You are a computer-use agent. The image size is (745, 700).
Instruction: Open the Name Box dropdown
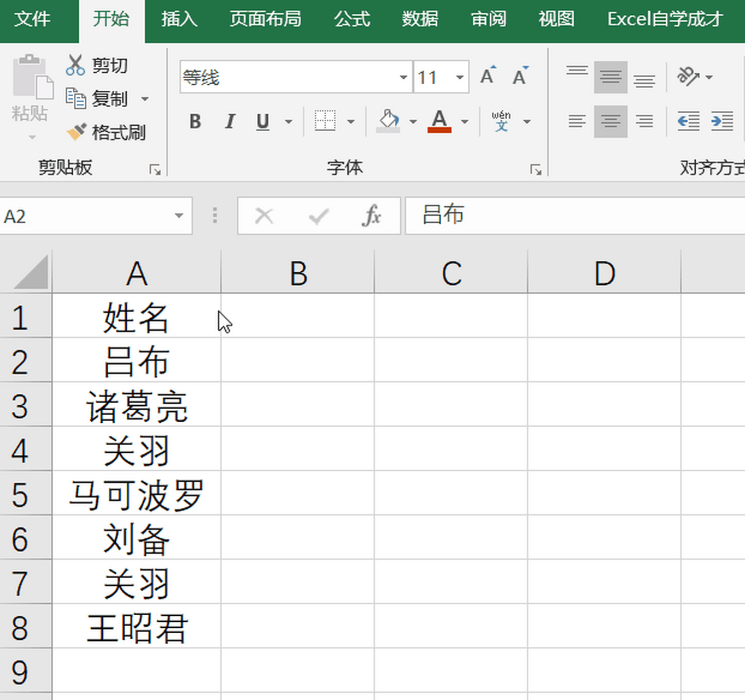coord(179,216)
